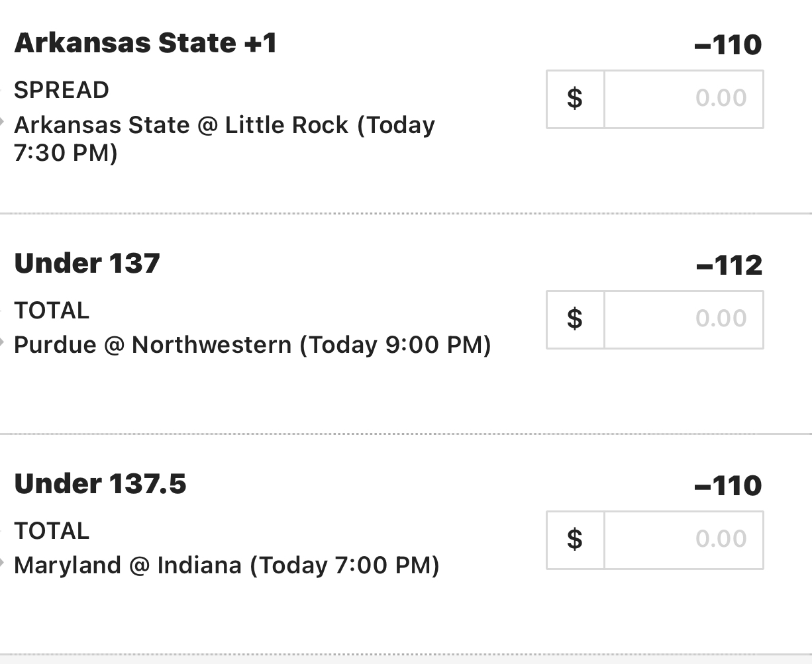Screen dimensions: 812x664
Task: Click the TOTAL label under Under 137.5
Action: tap(51, 531)
